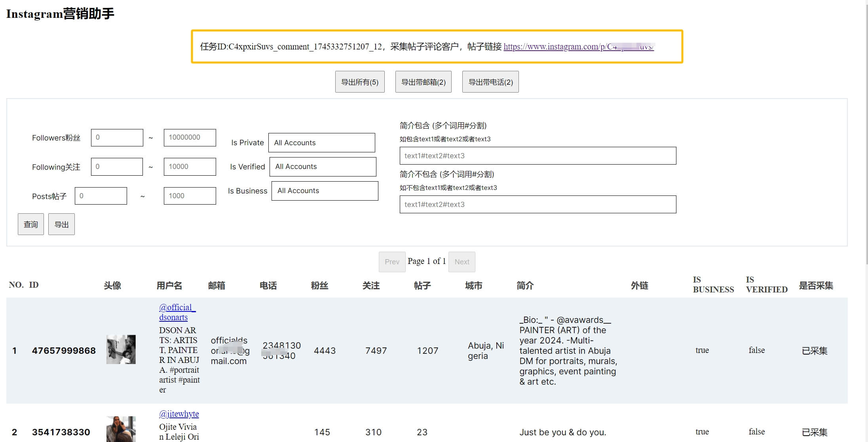This screenshot has height=442, width=868.
Task: Go to the Prev page
Action: click(x=392, y=262)
